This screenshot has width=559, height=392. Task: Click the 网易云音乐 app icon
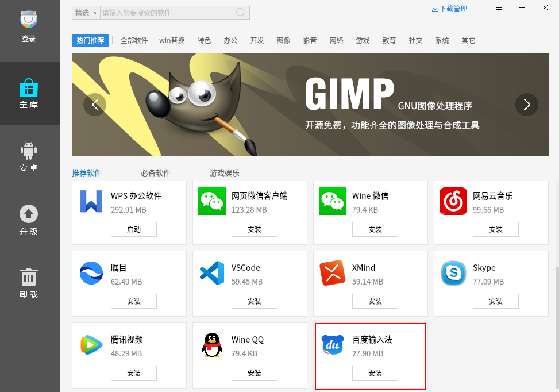tap(453, 201)
